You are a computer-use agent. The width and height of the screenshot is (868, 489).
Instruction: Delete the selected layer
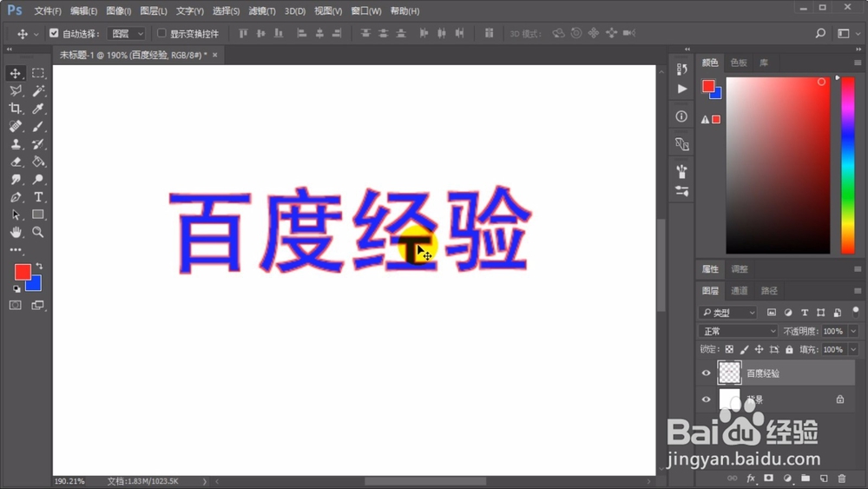pos(842,478)
